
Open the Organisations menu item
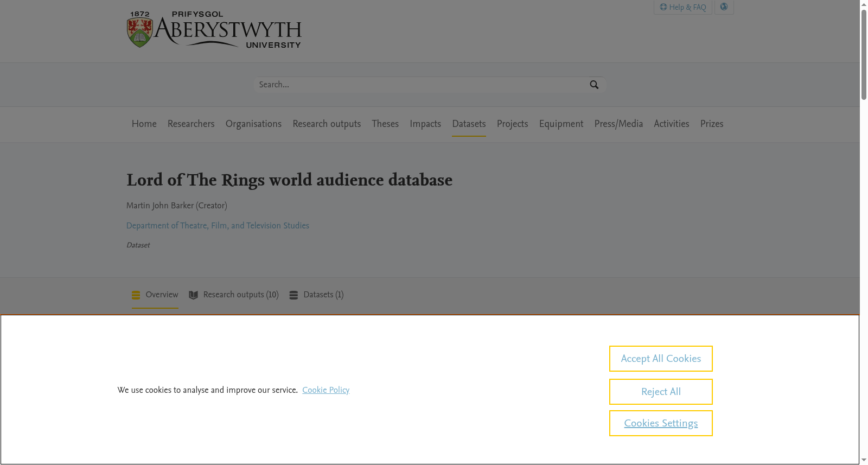click(253, 124)
